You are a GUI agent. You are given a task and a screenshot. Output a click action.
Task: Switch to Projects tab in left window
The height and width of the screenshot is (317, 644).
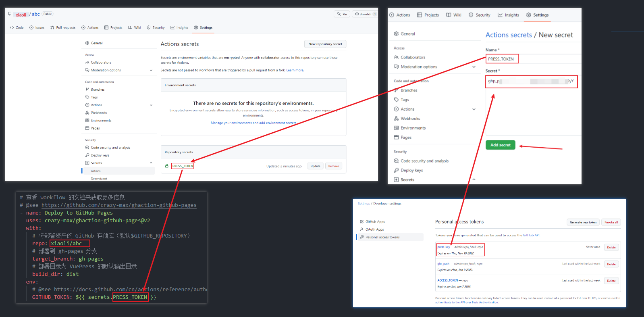pos(113,27)
